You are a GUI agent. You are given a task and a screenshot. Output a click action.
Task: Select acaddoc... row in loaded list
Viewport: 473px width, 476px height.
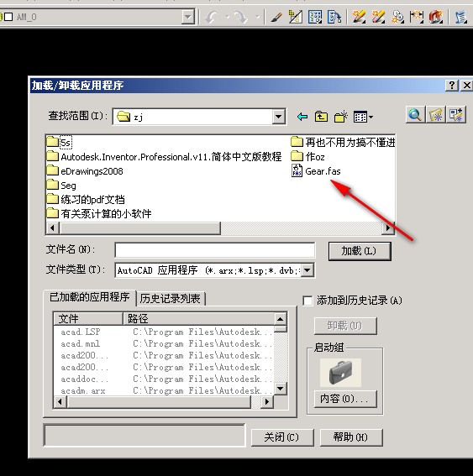85,379
